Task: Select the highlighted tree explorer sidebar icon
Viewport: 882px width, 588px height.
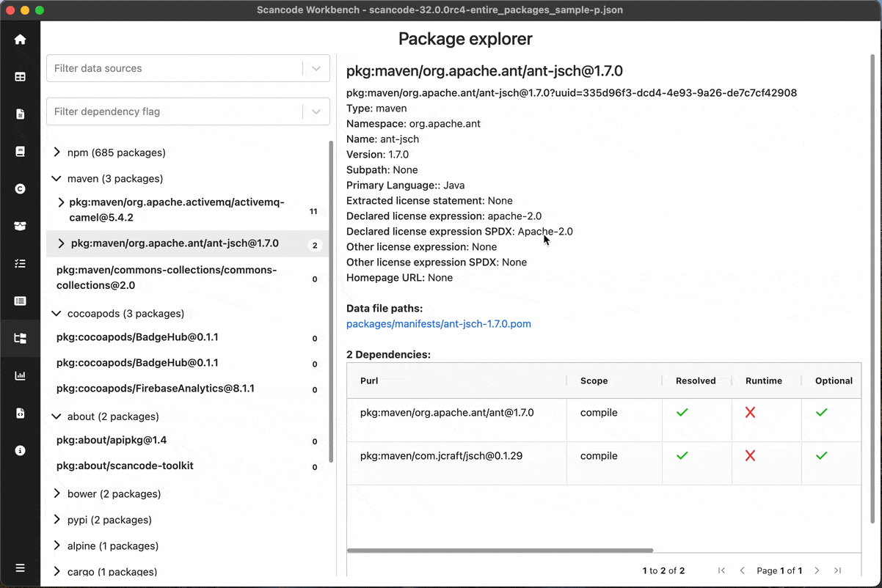Action: click(20, 338)
